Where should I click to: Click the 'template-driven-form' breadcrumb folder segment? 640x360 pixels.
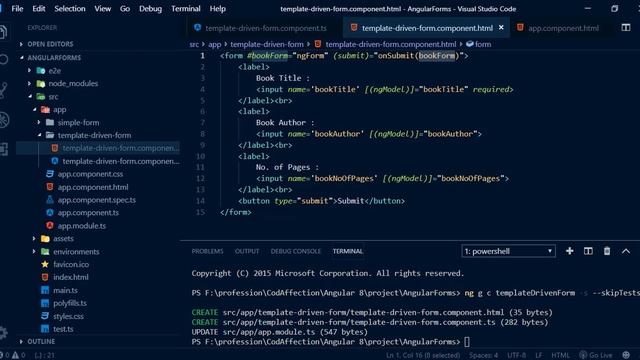267,44
